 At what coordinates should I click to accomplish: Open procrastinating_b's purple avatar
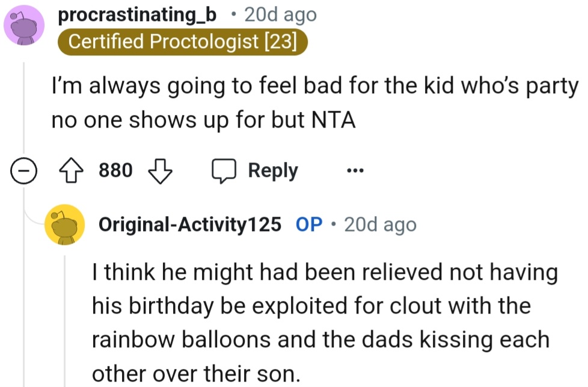pos(23,26)
